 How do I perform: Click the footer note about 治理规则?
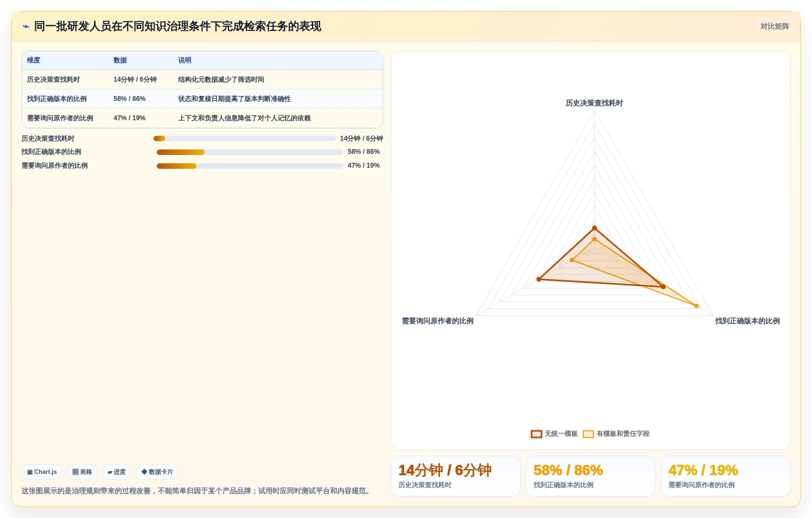click(197, 491)
